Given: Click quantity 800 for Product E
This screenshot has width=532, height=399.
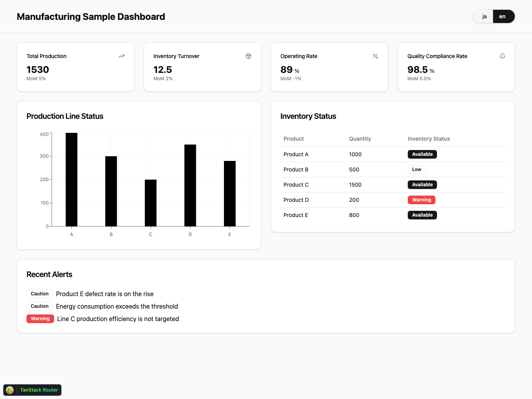Looking at the screenshot, I should click(x=354, y=215).
